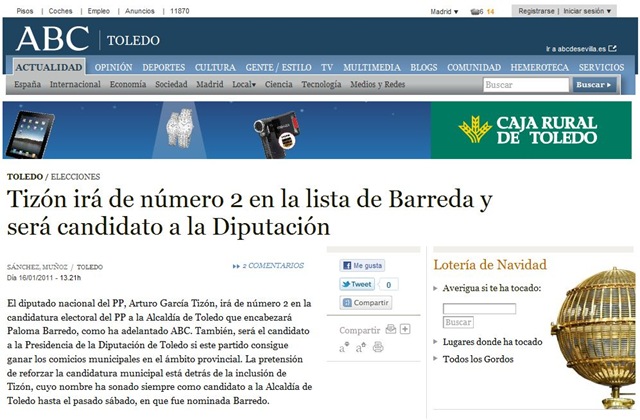Expand the Iniciar sesión dropdown
This screenshot has width=640, height=420.
click(x=587, y=11)
